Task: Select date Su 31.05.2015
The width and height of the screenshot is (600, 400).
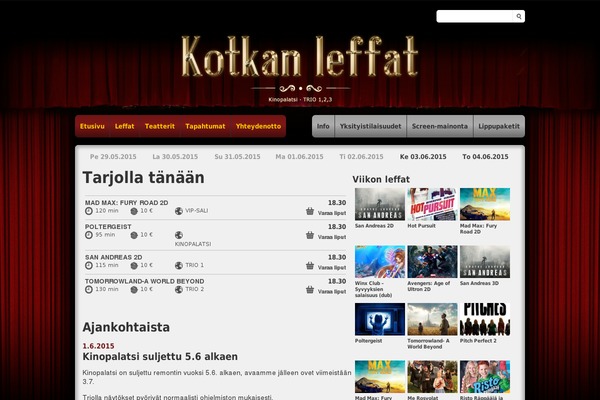Action: pyautogui.click(x=237, y=157)
